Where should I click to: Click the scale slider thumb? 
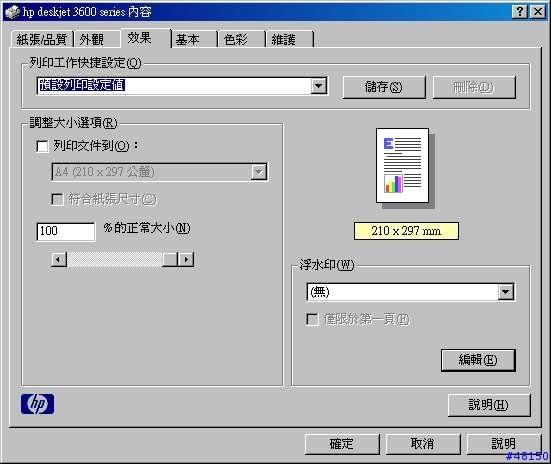(x=170, y=259)
